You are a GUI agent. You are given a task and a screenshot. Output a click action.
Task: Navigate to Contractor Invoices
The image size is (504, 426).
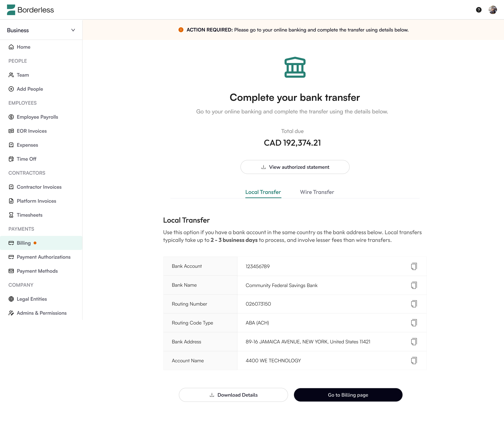point(39,187)
